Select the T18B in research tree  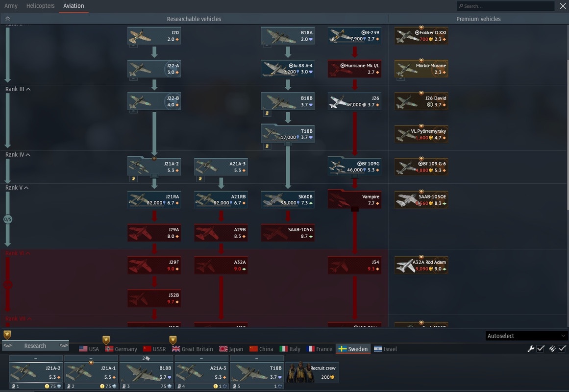click(288, 134)
